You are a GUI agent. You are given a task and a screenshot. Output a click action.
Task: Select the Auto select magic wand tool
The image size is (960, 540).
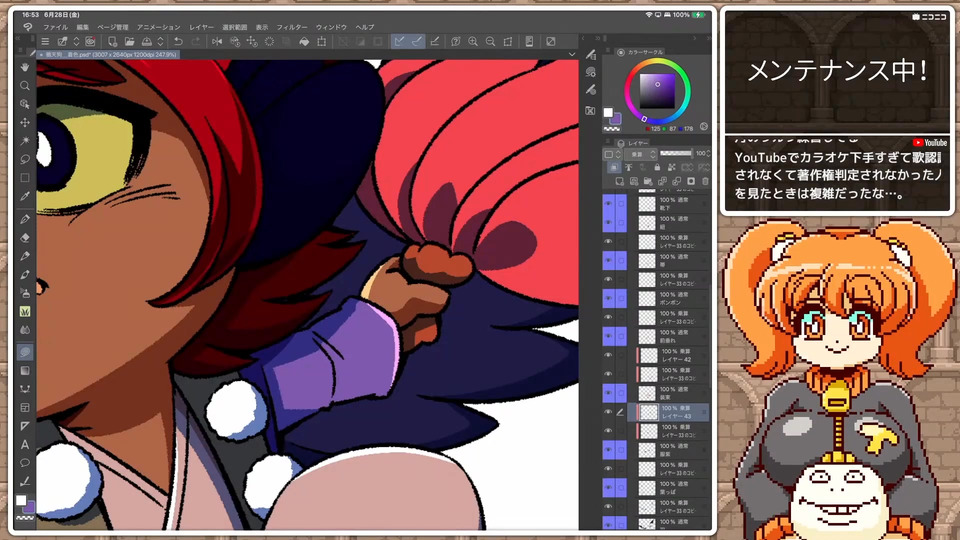(25, 141)
